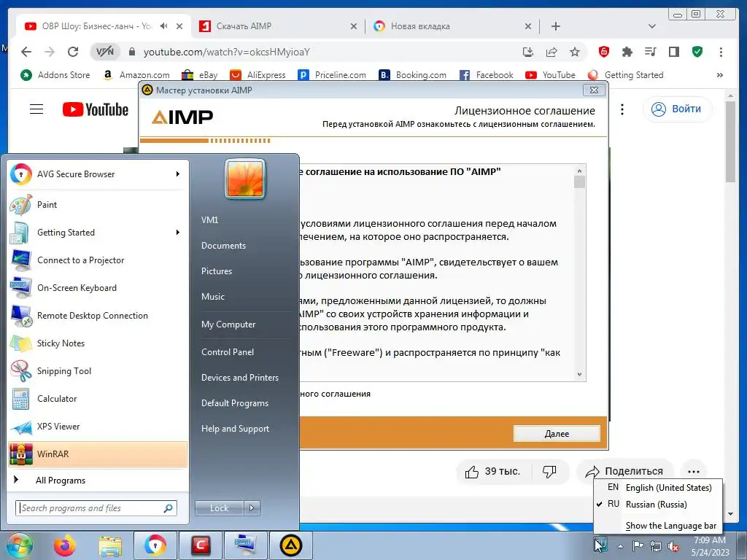Open Devices and Printers
This screenshot has height=560, width=747.
[239, 378]
